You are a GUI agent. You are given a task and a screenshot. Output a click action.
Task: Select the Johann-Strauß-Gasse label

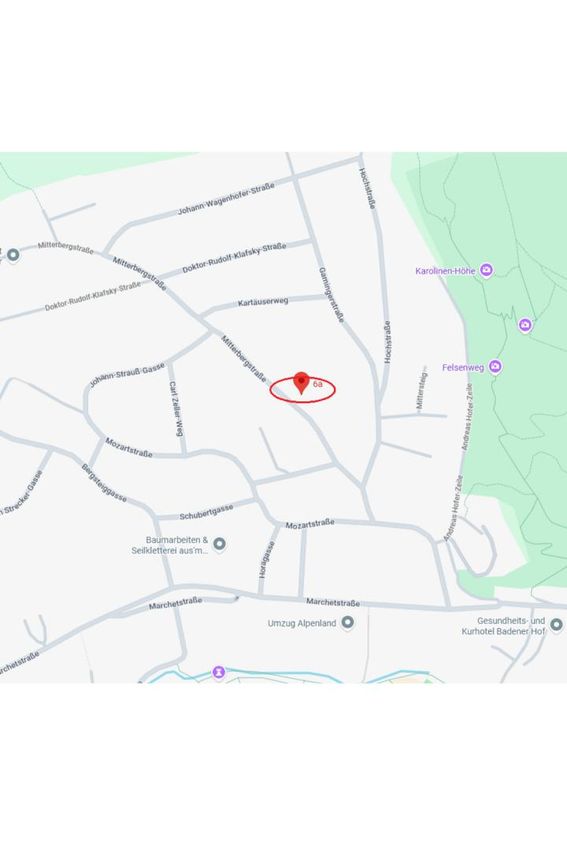click(x=127, y=375)
